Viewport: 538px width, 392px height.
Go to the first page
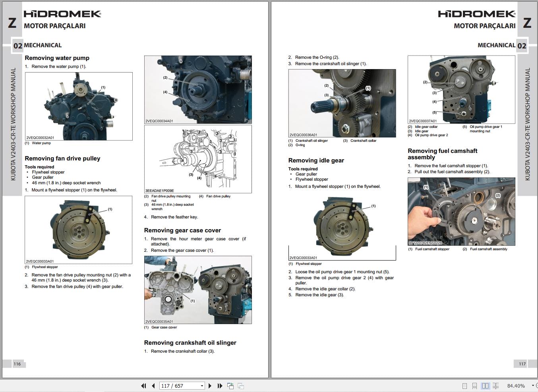[143, 386]
